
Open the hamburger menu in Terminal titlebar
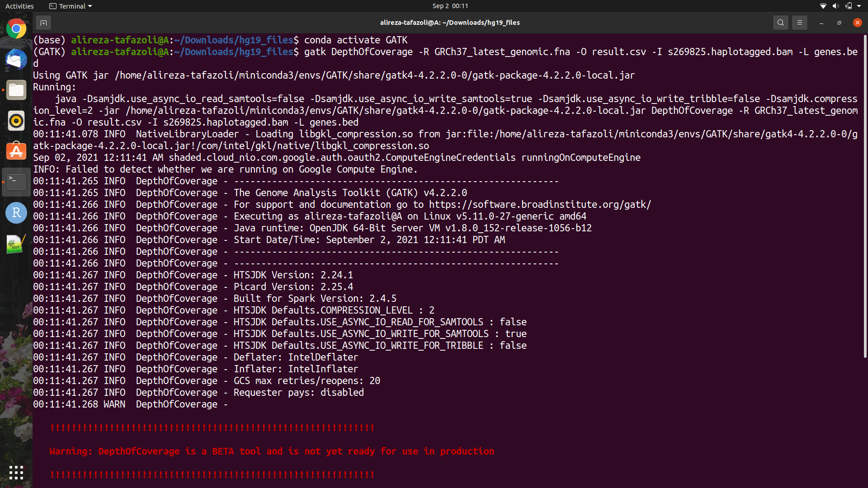tap(799, 22)
